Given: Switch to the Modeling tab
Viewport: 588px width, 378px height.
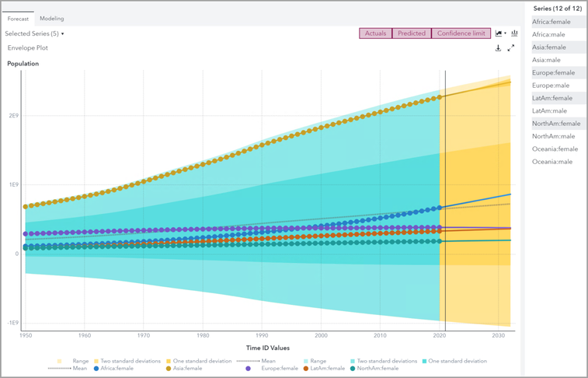Looking at the screenshot, I should 52,19.
